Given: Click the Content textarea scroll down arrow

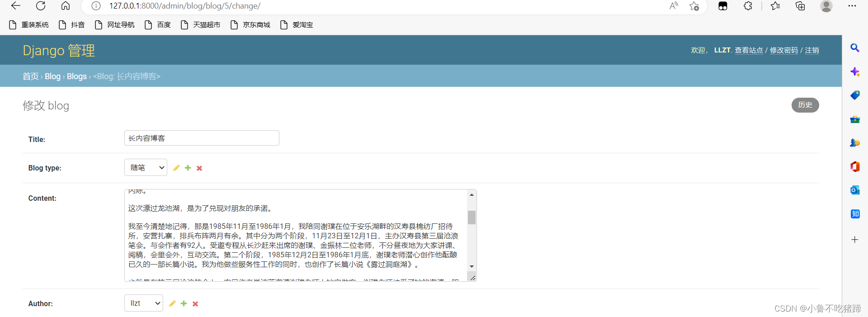Looking at the screenshot, I should [472, 267].
